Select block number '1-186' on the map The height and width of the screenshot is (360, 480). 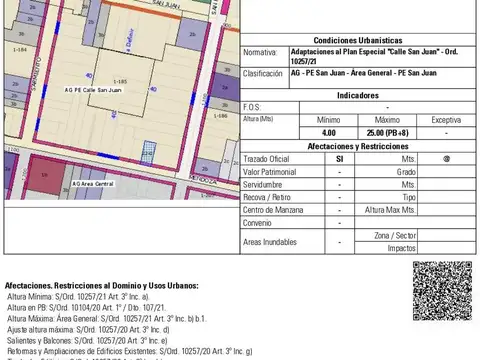coord(220,116)
